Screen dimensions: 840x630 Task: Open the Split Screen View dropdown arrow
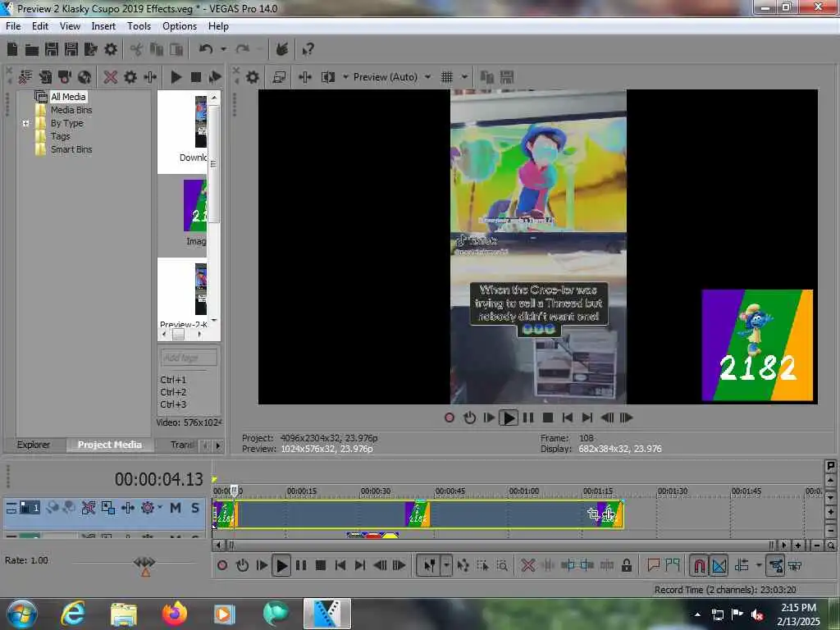[345, 77]
